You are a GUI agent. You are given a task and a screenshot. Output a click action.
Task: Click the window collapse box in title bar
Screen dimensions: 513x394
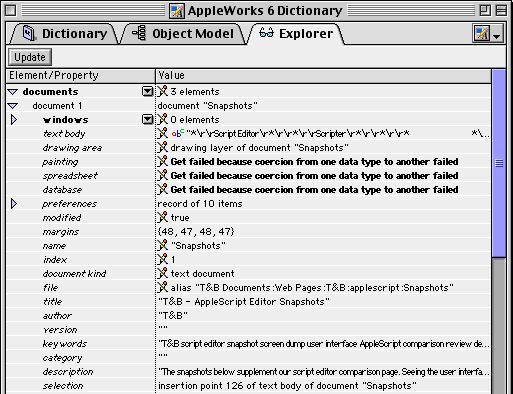tap(501, 11)
